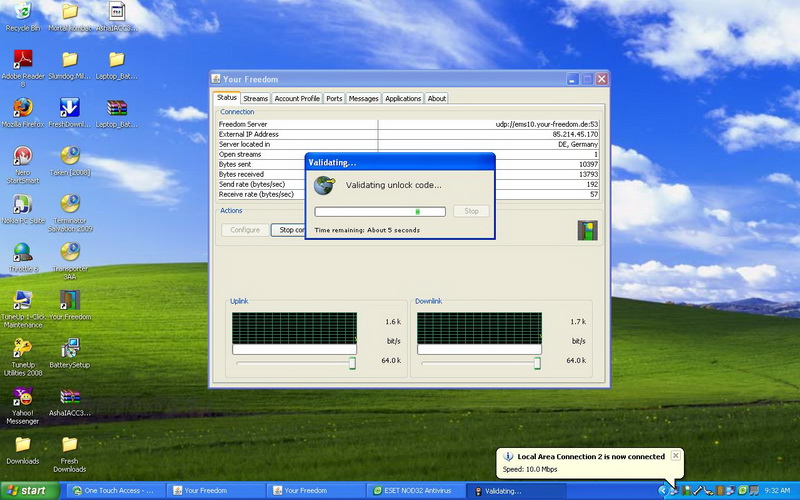Select the DE, Germany location value

(x=578, y=144)
